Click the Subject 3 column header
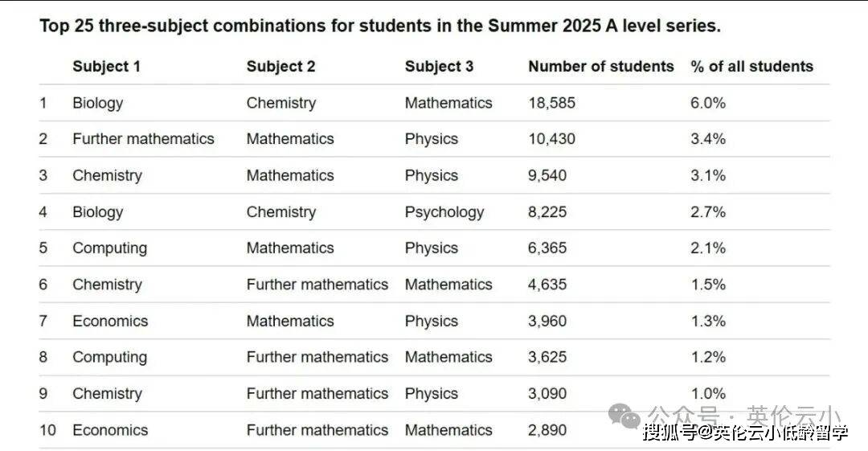Image resolution: width=868 pixels, height=451 pixels. click(x=439, y=67)
